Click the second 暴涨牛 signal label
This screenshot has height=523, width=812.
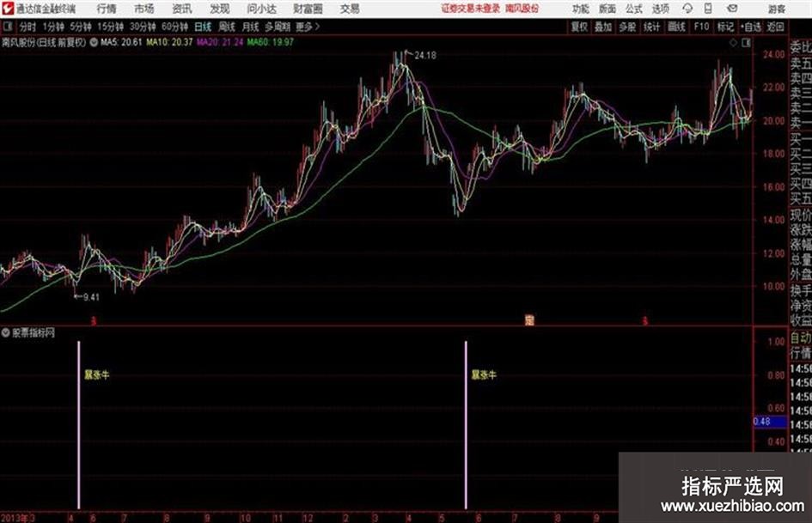484,375
